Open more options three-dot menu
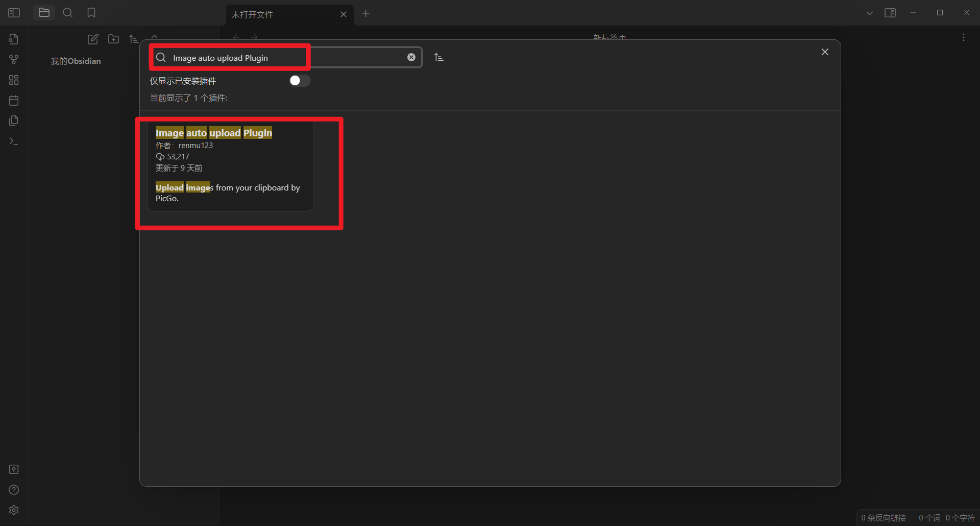Image resolution: width=980 pixels, height=526 pixels. [x=964, y=37]
